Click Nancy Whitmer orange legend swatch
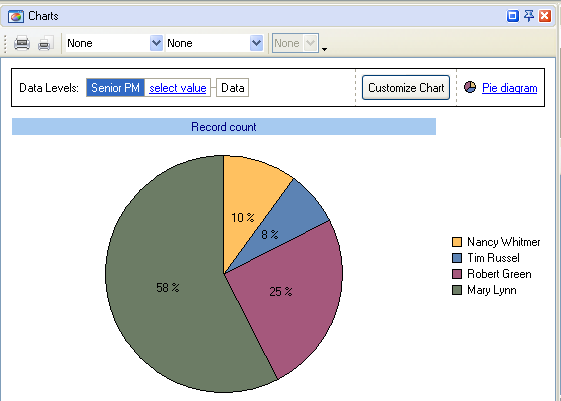Image resolution: width=561 pixels, height=401 pixels. [457, 242]
